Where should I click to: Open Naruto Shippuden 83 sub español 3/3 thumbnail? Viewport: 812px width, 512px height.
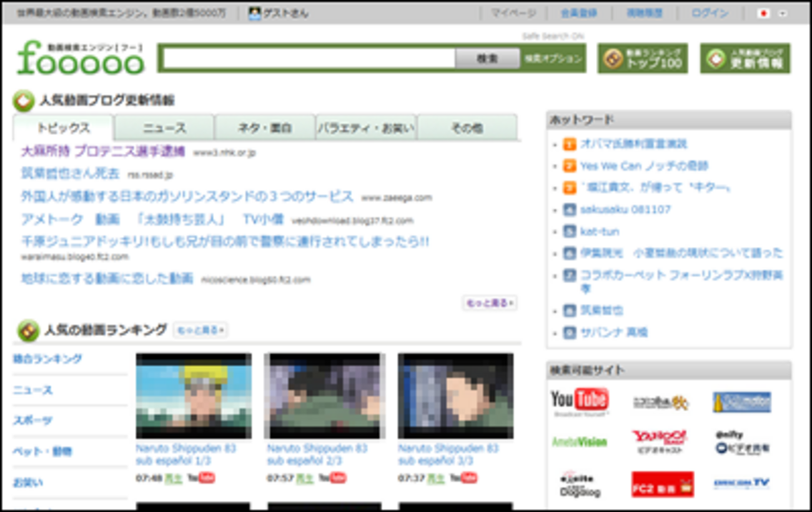(455, 396)
